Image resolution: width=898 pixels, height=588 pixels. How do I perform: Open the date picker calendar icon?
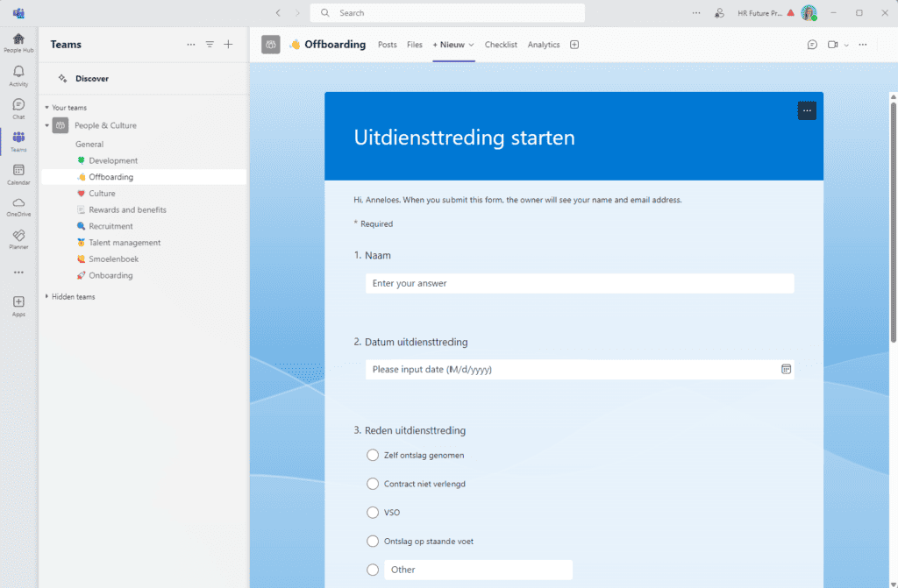click(x=786, y=369)
